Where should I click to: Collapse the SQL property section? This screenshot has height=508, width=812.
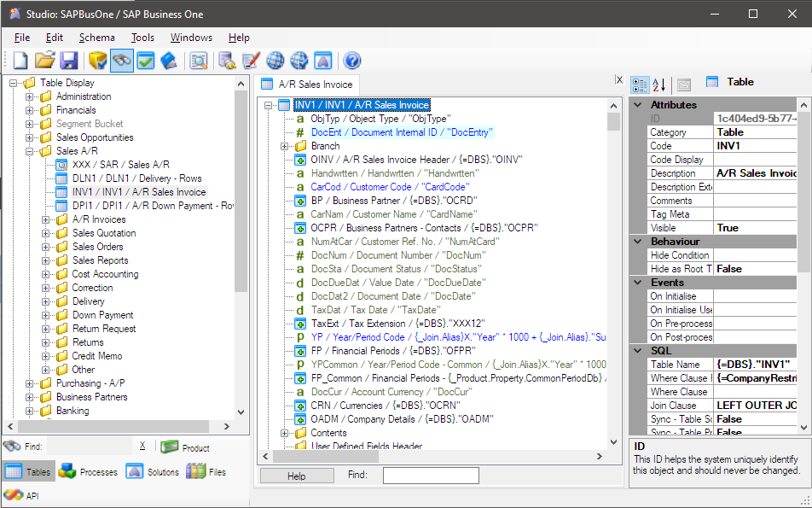click(x=637, y=351)
